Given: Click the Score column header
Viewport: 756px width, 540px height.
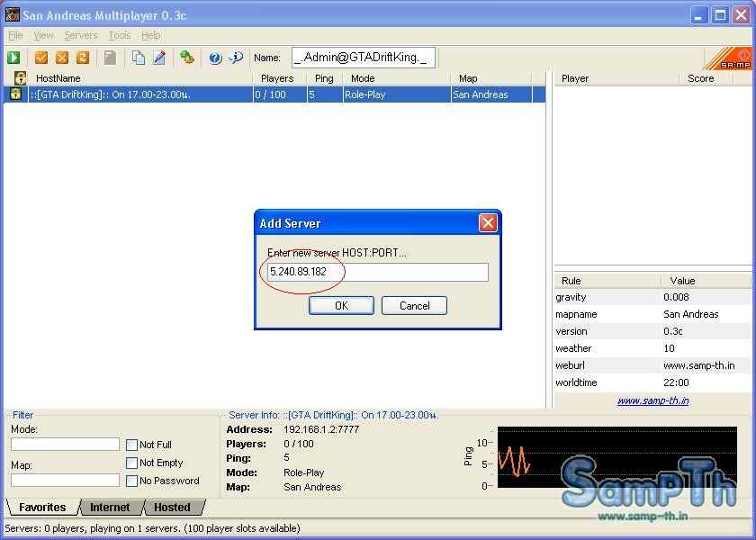Looking at the screenshot, I should 706,78.
